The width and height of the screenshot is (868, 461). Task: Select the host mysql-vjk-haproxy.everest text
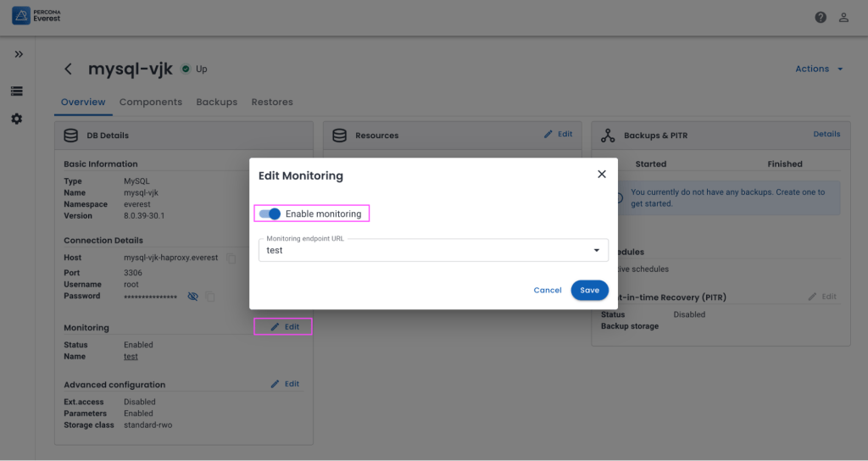[171, 258]
